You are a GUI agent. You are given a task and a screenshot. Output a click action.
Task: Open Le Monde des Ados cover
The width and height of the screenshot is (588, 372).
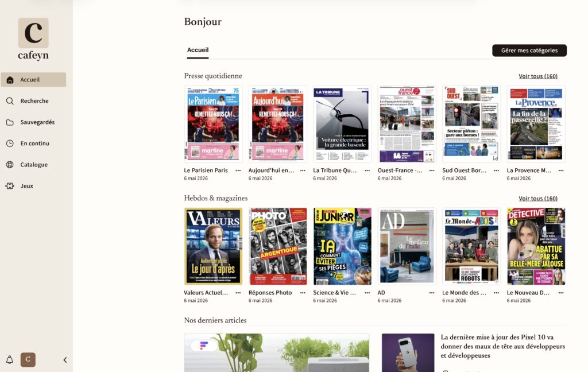471,246
